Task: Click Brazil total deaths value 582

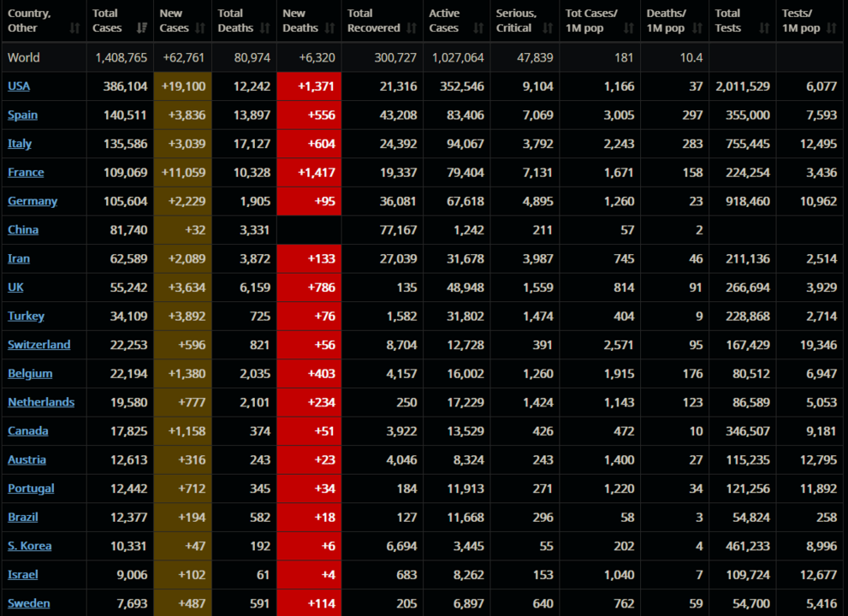Action: pyautogui.click(x=259, y=517)
